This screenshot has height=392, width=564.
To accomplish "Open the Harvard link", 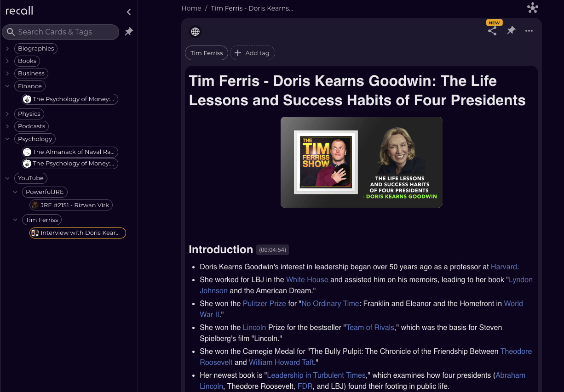I will pos(504,267).
